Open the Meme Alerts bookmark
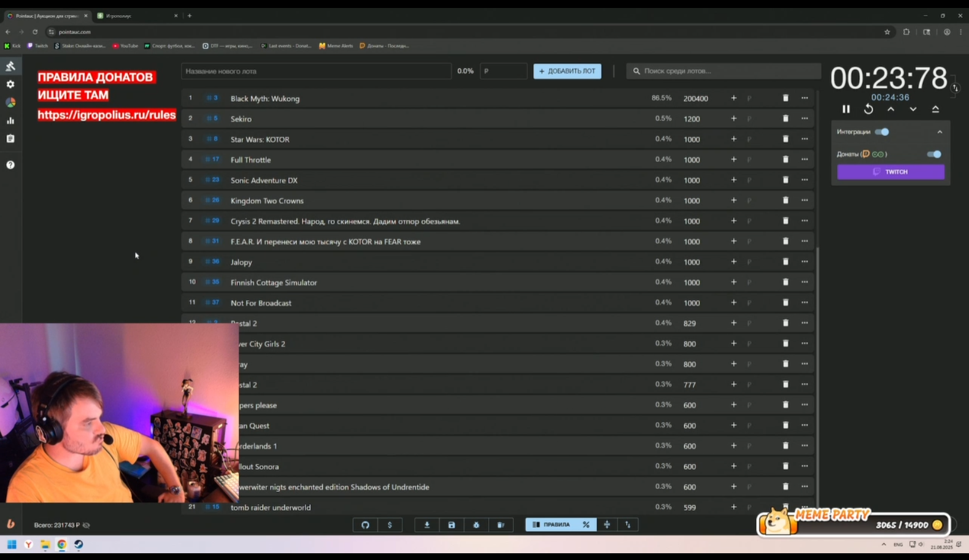969x560 pixels. pos(336,46)
